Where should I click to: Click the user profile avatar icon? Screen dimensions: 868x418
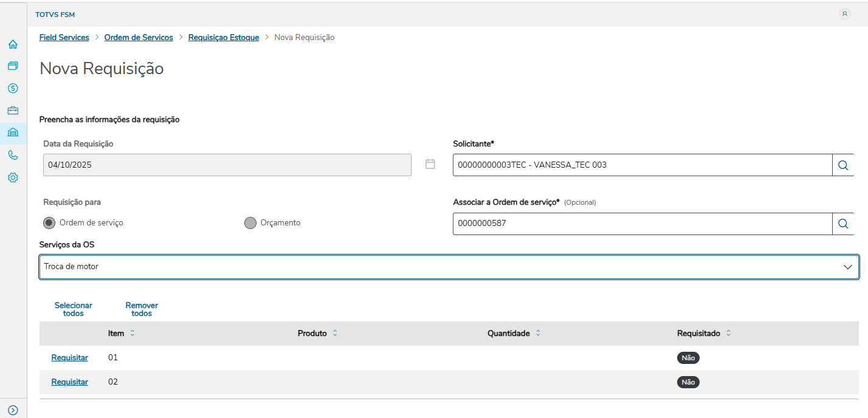tap(844, 14)
